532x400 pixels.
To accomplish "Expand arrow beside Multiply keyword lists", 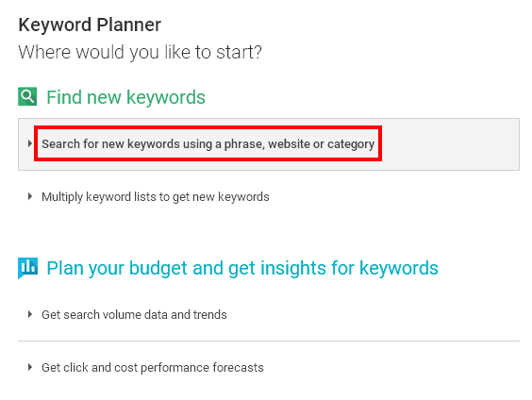I will (x=30, y=196).
